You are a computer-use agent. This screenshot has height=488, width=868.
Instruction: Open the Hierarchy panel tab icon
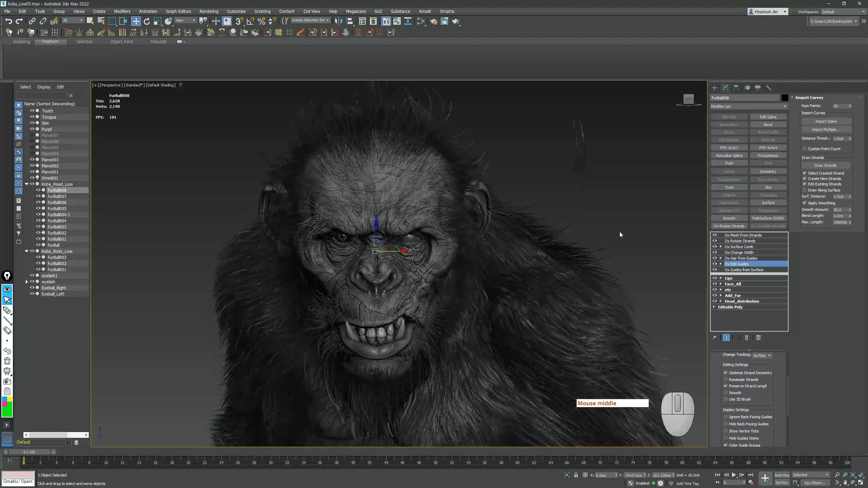(736, 88)
